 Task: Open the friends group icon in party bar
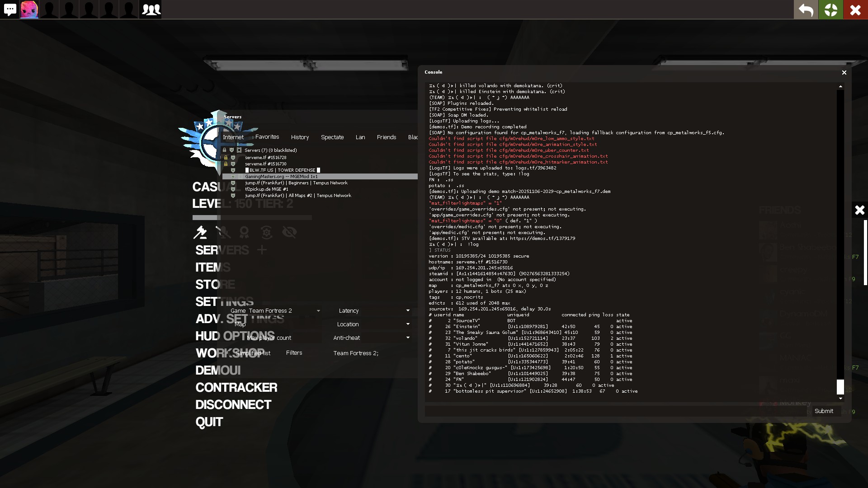[151, 9]
